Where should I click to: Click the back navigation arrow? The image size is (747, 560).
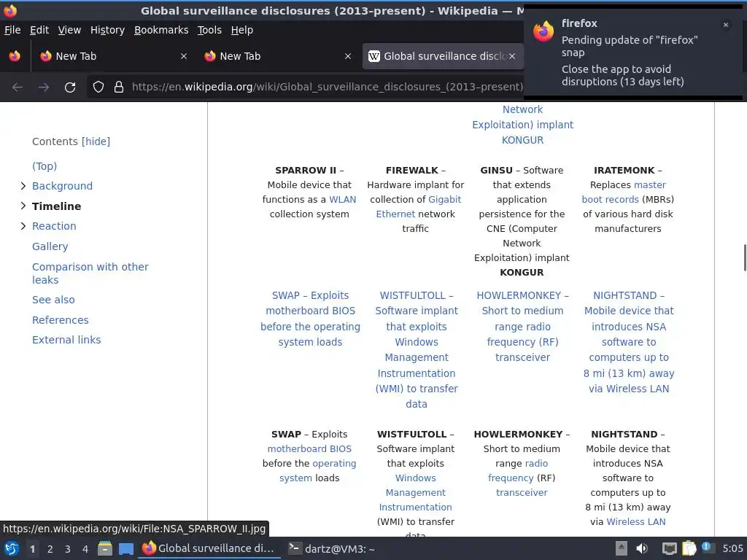(18, 87)
